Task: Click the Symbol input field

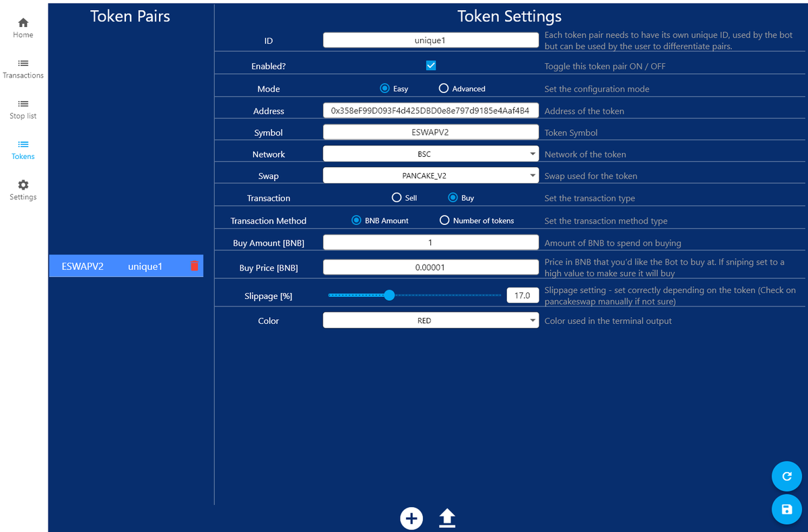Action: tap(431, 132)
